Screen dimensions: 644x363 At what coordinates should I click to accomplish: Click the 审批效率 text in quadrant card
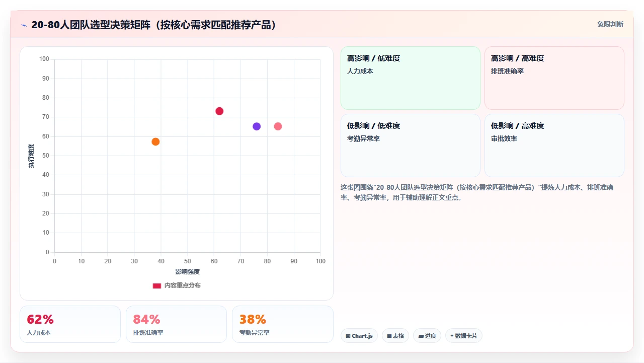(504, 138)
